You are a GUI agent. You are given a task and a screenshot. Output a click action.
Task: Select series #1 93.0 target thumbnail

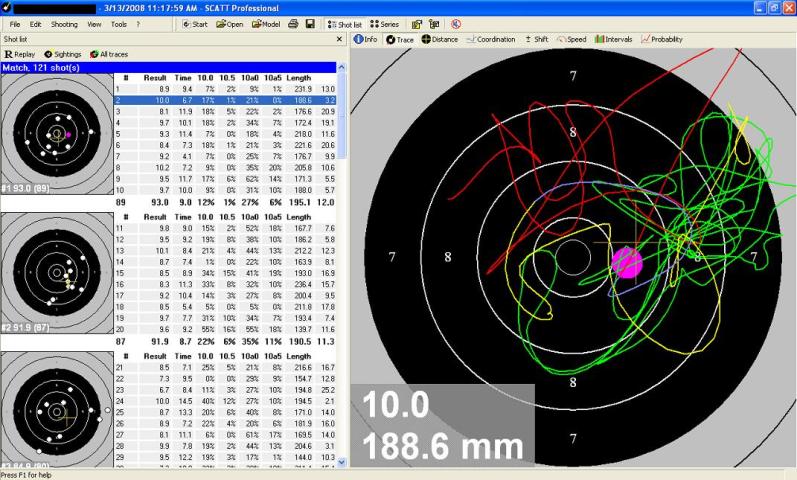[x=57, y=134]
